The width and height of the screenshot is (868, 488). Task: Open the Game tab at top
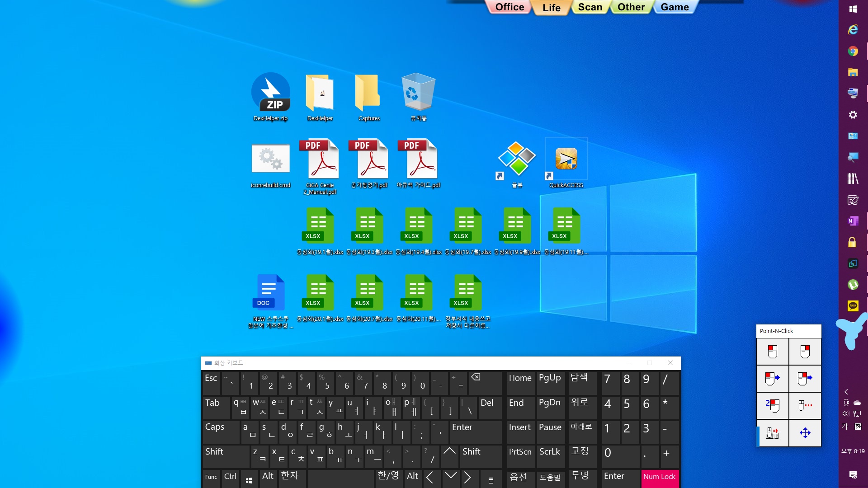point(674,7)
